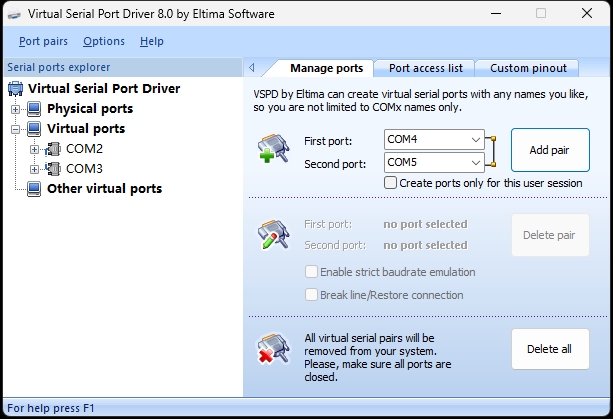Click the COM3 port connector icon
Viewport: 613px width, 419px height.
(53, 169)
